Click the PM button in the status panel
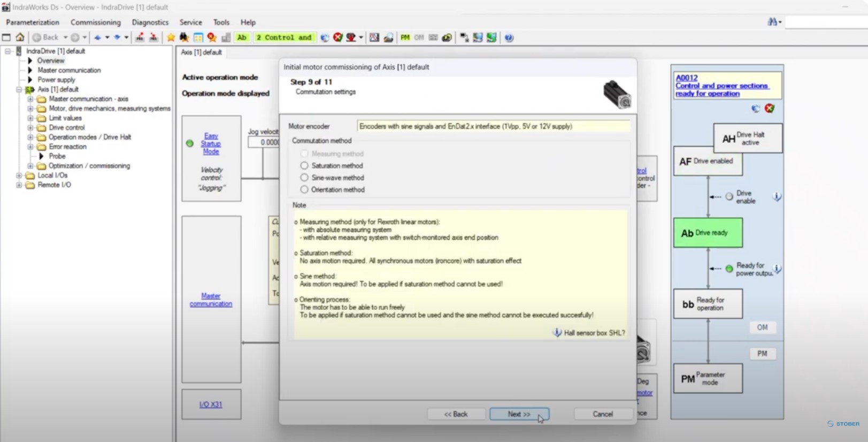The width and height of the screenshot is (868, 442). click(762, 354)
